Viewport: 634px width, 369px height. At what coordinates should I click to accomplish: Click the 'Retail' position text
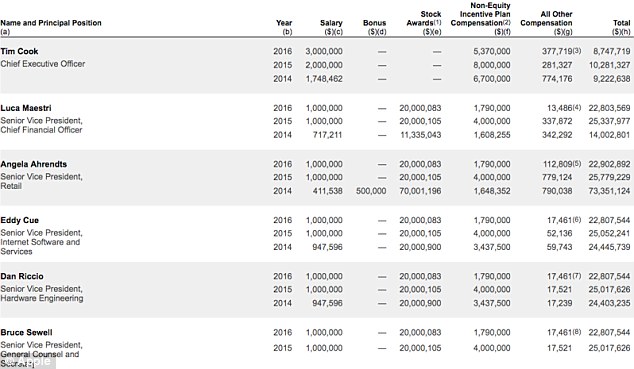pyautogui.click(x=11, y=186)
